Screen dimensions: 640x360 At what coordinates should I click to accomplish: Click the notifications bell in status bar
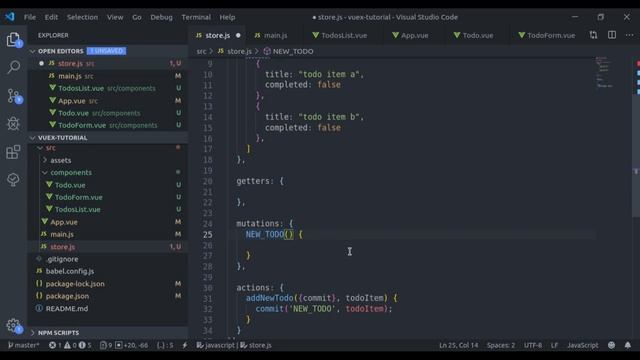tap(627, 345)
